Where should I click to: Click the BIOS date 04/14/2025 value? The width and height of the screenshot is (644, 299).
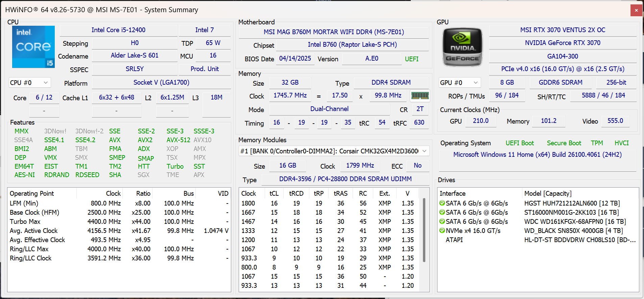pyautogui.click(x=295, y=59)
